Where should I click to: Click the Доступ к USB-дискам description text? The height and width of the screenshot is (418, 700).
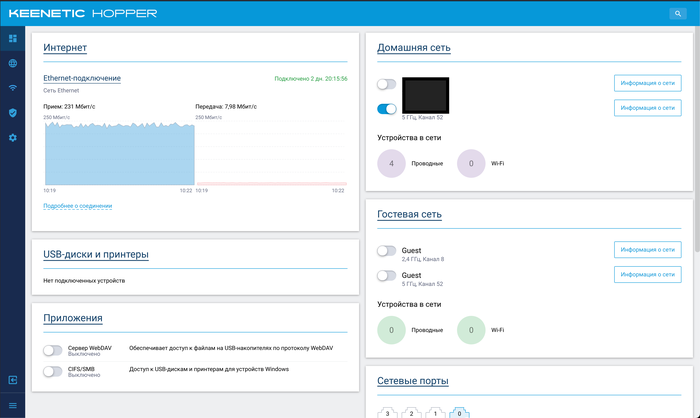(x=209, y=369)
